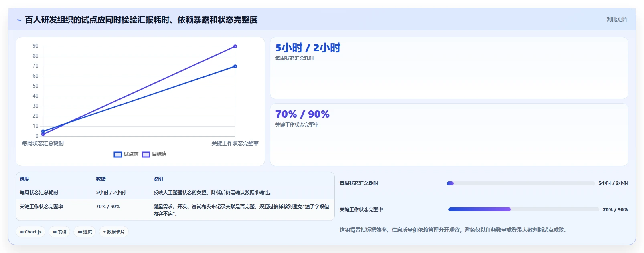Screen dimensions: 644x253
Task: Click the 数据卡片 tag
Action: pos(114,232)
